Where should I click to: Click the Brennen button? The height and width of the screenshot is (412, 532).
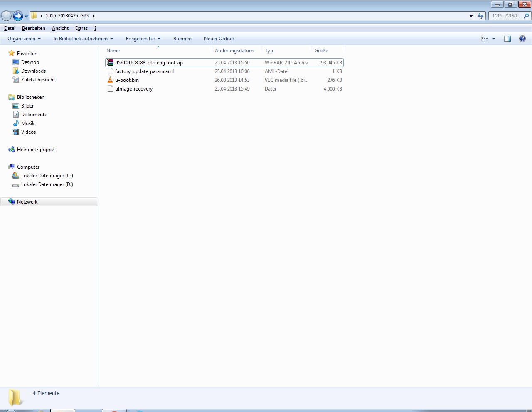click(x=182, y=39)
